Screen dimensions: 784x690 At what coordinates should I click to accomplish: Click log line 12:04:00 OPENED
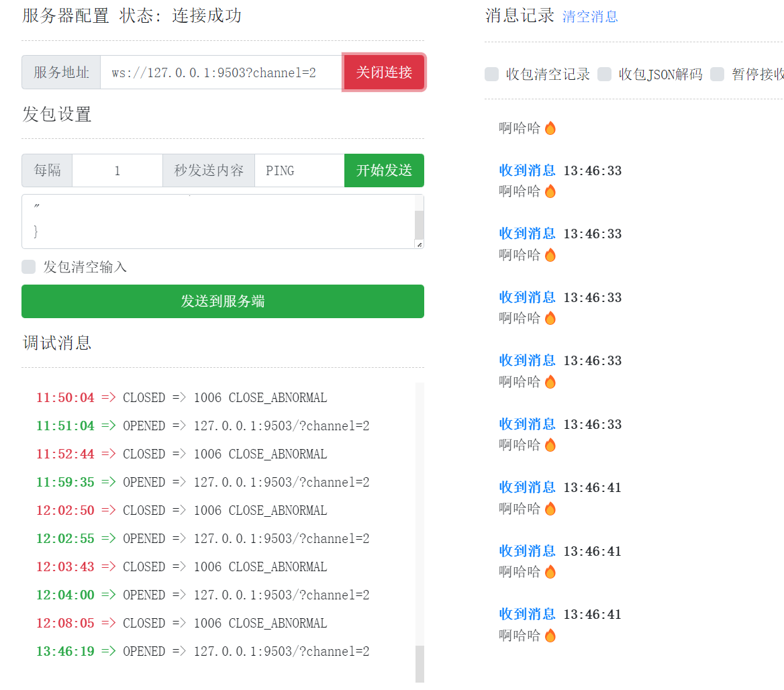[203, 595]
